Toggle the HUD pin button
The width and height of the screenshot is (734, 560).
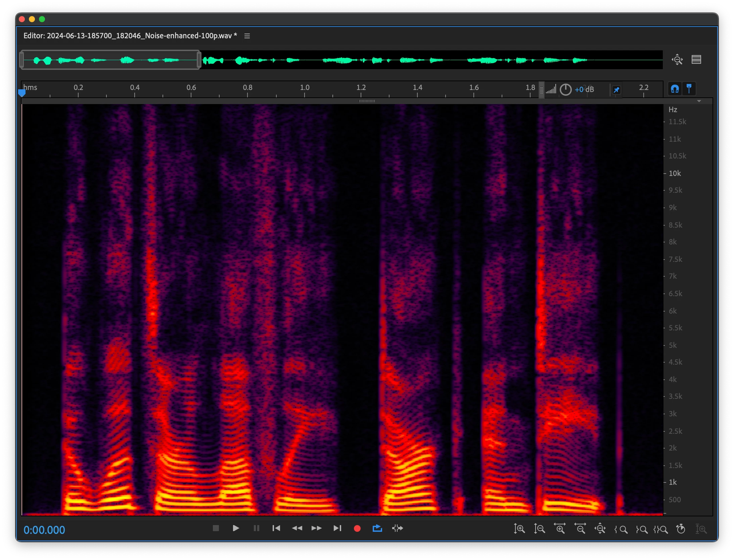616,90
